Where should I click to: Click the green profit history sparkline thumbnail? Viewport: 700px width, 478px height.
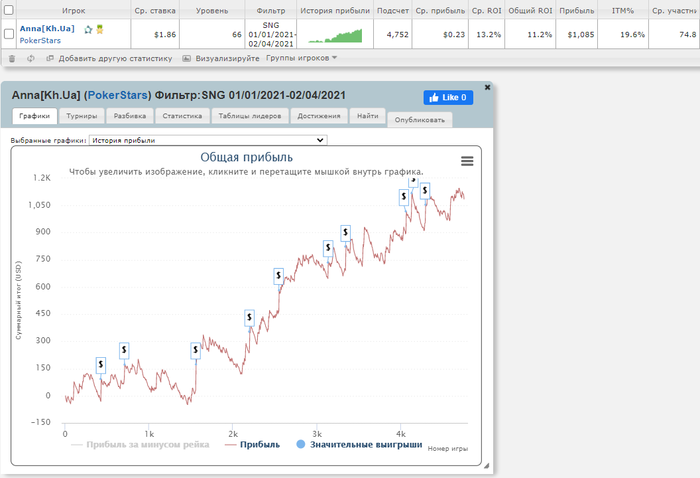pyautogui.click(x=335, y=36)
